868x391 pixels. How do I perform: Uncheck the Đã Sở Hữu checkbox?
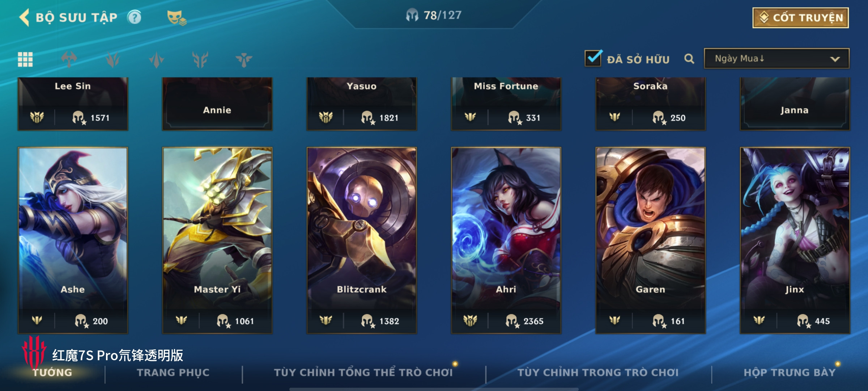point(593,58)
